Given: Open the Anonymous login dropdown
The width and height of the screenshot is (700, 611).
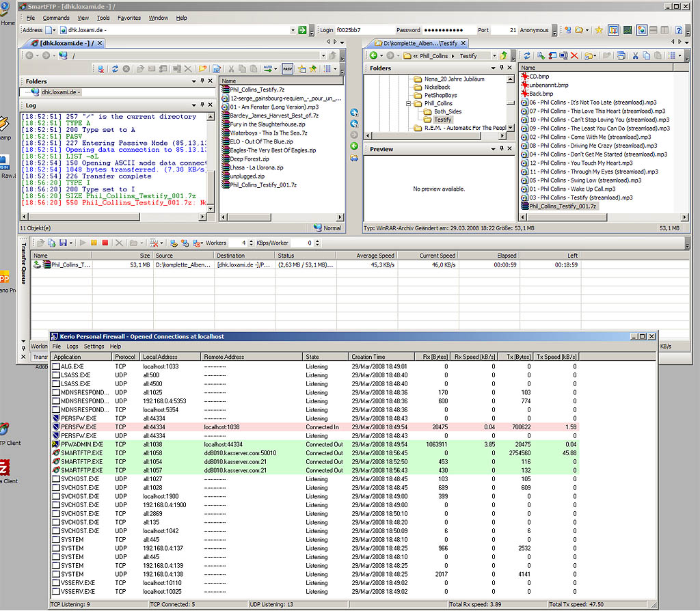Looking at the screenshot, I should click(x=554, y=30).
